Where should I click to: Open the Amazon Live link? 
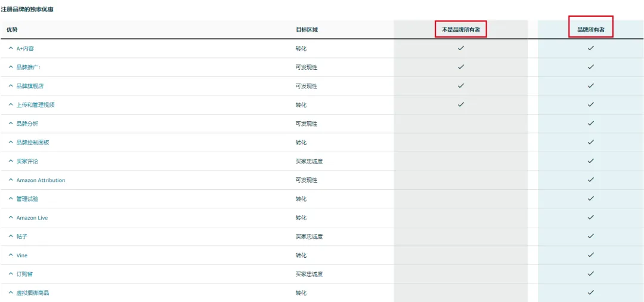[x=32, y=218]
